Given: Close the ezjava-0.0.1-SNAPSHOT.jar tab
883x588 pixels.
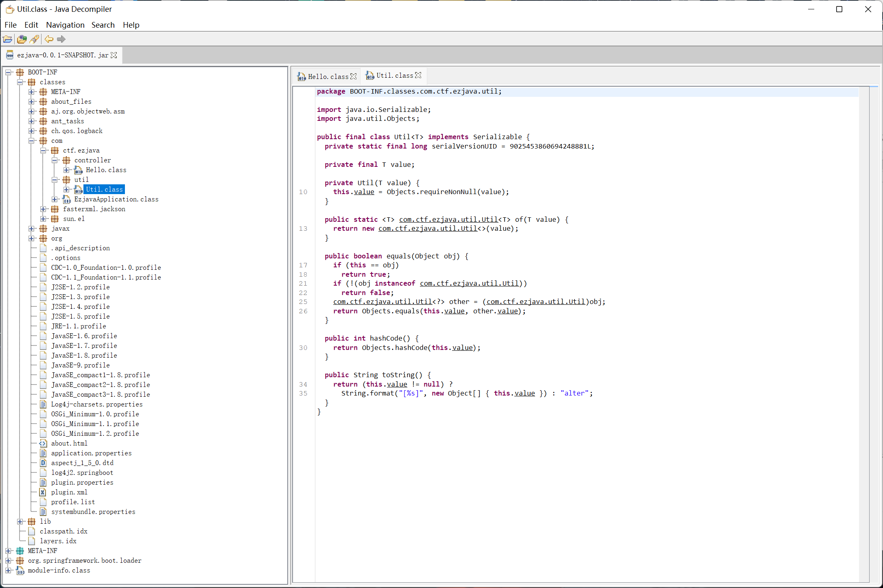Looking at the screenshot, I should click(x=114, y=55).
